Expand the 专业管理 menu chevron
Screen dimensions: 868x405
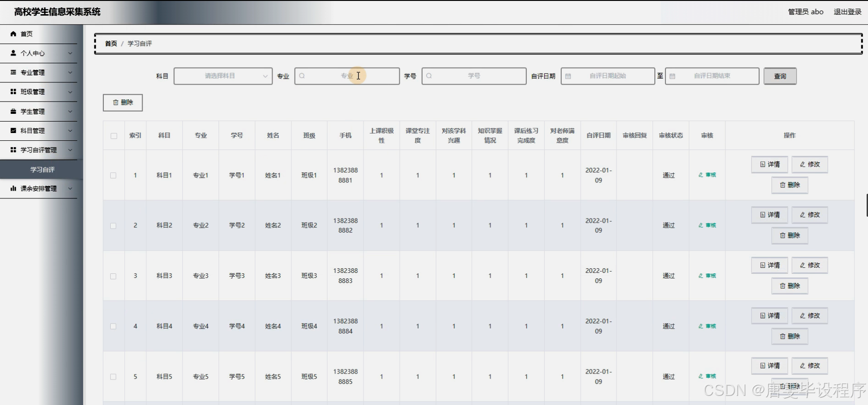point(70,73)
